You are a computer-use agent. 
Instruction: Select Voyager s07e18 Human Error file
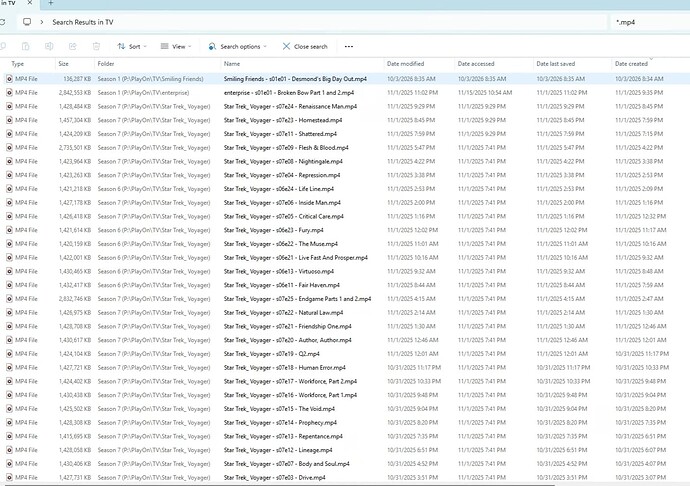284,367
